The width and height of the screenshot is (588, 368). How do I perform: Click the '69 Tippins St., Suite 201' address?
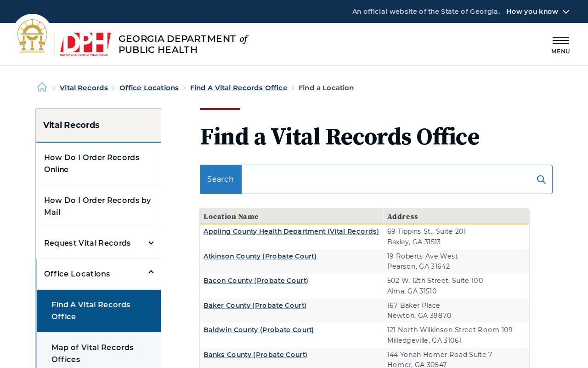426,231
